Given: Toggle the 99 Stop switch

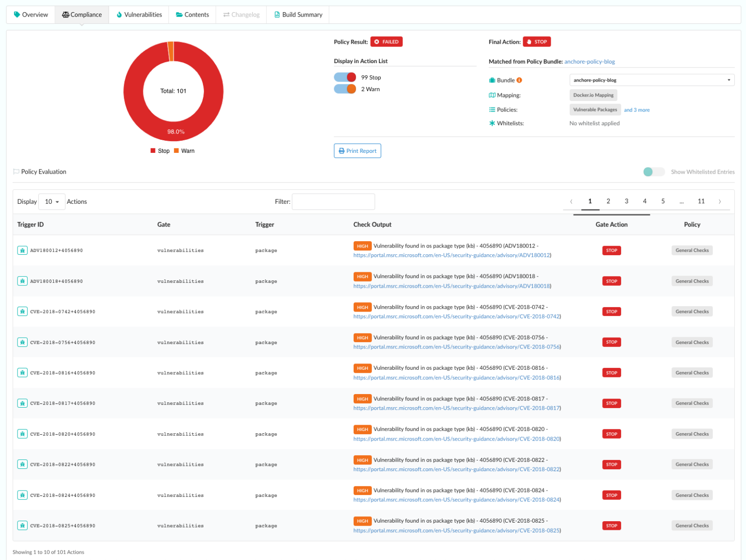Looking at the screenshot, I should [x=345, y=77].
